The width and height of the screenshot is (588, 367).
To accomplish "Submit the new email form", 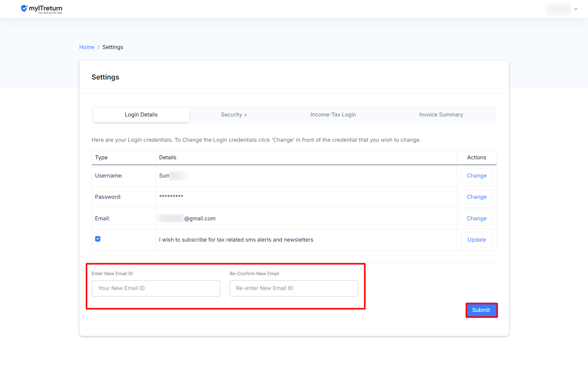I will pos(481,310).
